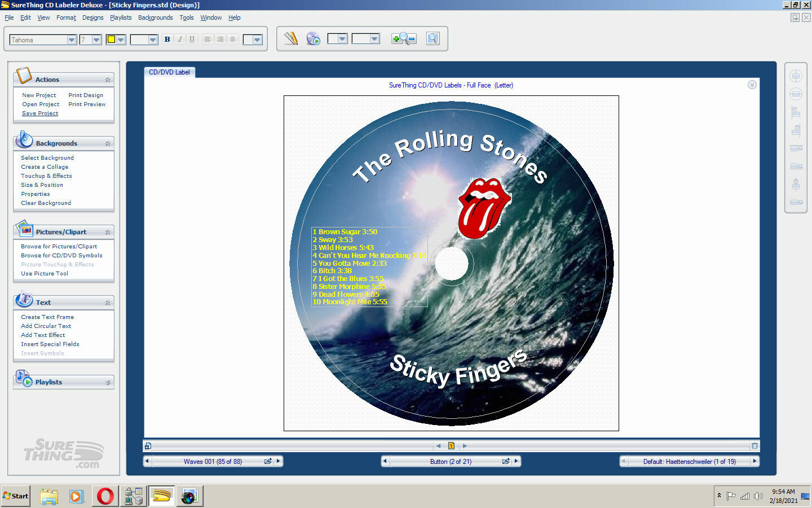Click the delete page trash icon

(754, 446)
